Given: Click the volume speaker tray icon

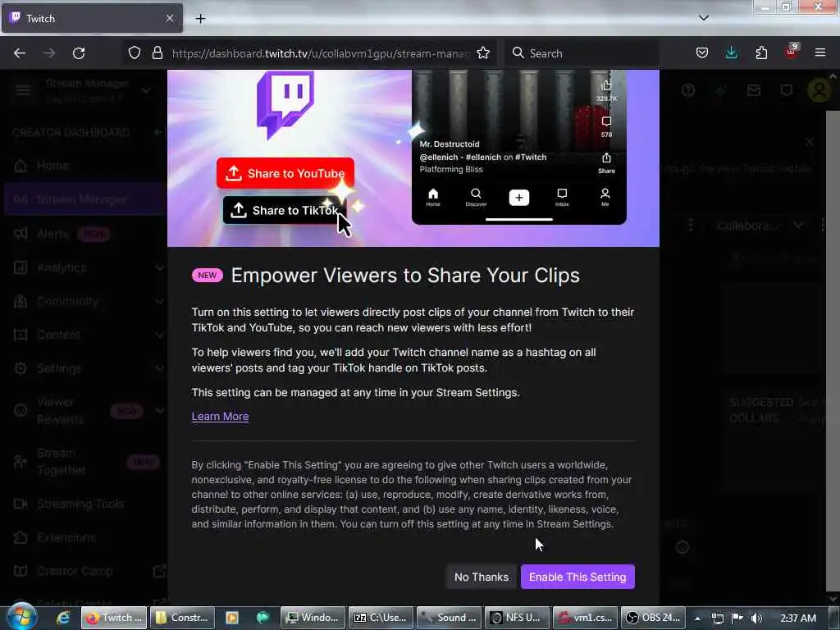Looking at the screenshot, I should [x=756, y=619].
